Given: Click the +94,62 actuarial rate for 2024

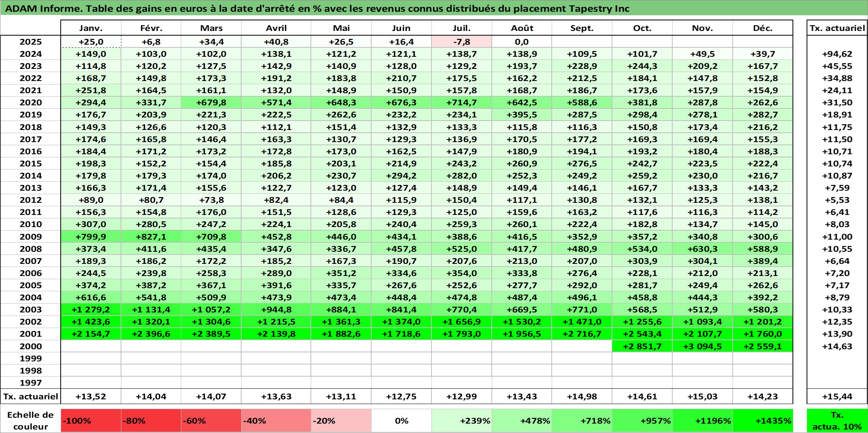Looking at the screenshot, I should pyautogui.click(x=837, y=54).
